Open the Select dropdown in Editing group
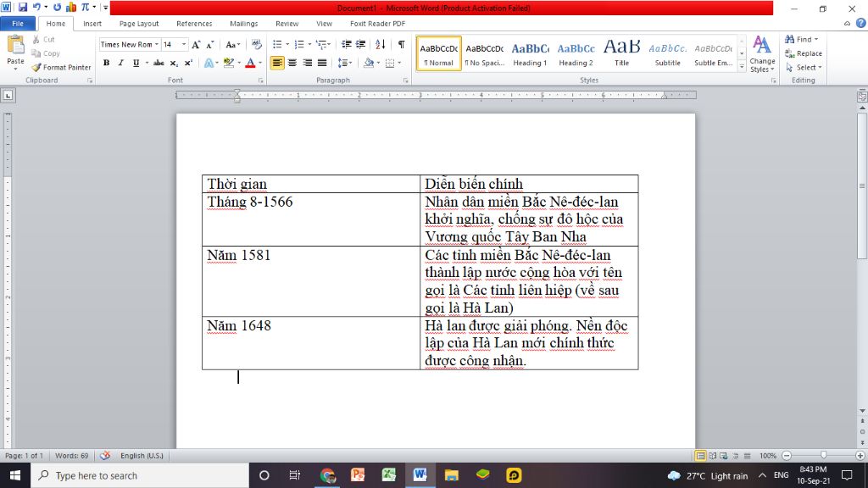Image resolution: width=868 pixels, height=488 pixels. pyautogui.click(x=804, y=67)
